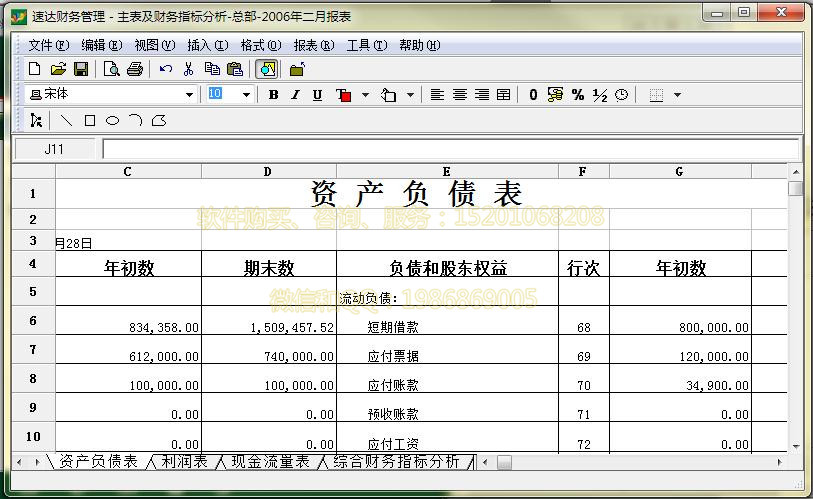Open print preview from the toolbar

pyautogui.click(x=112, y=69)
